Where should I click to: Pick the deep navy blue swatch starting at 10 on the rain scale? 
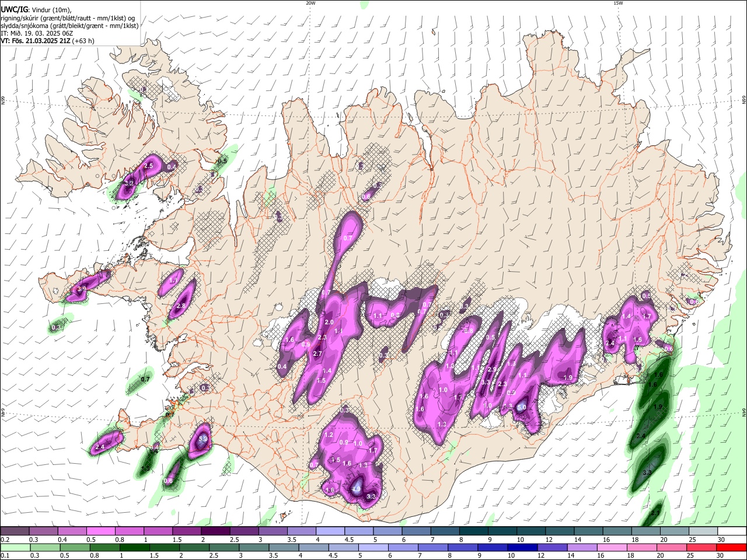(x=522, y=548)
